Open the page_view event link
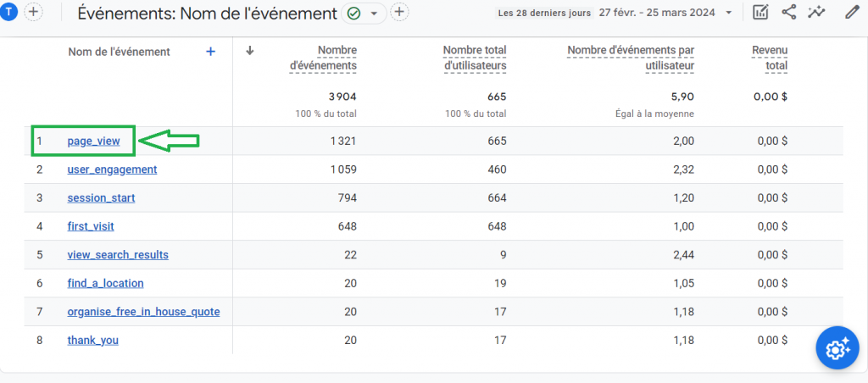868x383 pixels. tap(93, 142)
